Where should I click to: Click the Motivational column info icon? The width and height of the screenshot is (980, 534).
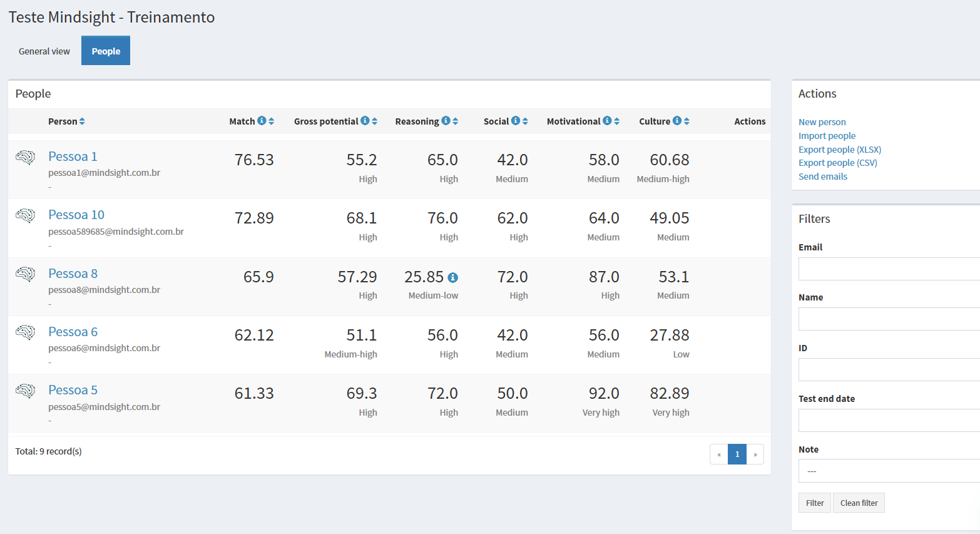coord(607,121)
